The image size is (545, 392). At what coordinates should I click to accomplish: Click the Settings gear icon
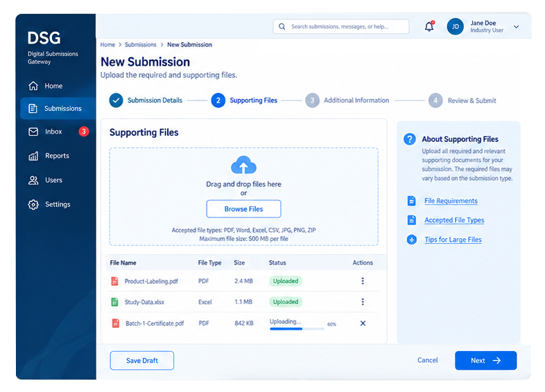33,204
